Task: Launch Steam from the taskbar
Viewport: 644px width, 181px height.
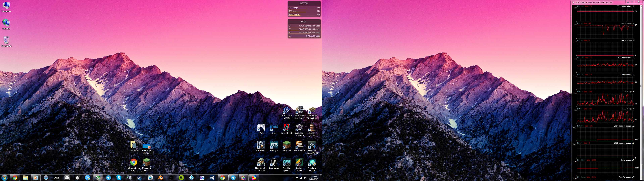Action: pos(140,178)
